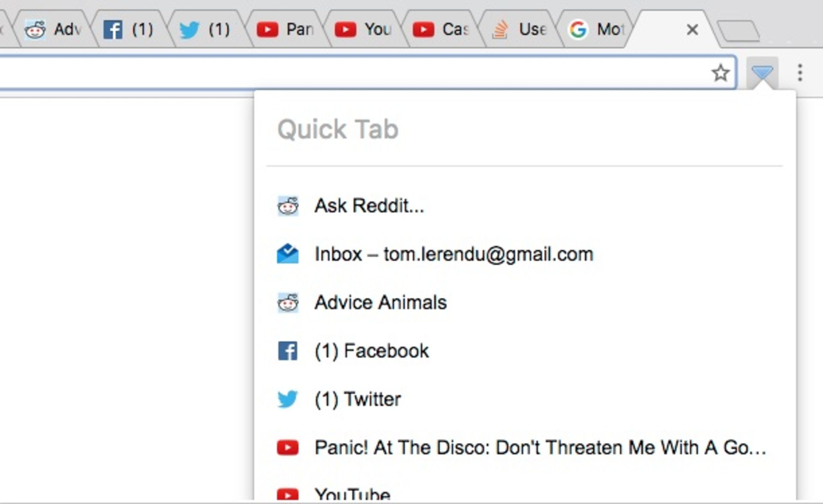Select (1) Facebook in Quick Tab list
The height and width of the screenshot is (504, 823).
pos(524,351)
